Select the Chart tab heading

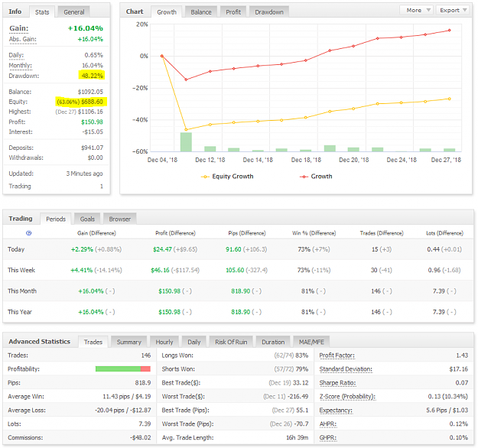[x=135, y=11]
